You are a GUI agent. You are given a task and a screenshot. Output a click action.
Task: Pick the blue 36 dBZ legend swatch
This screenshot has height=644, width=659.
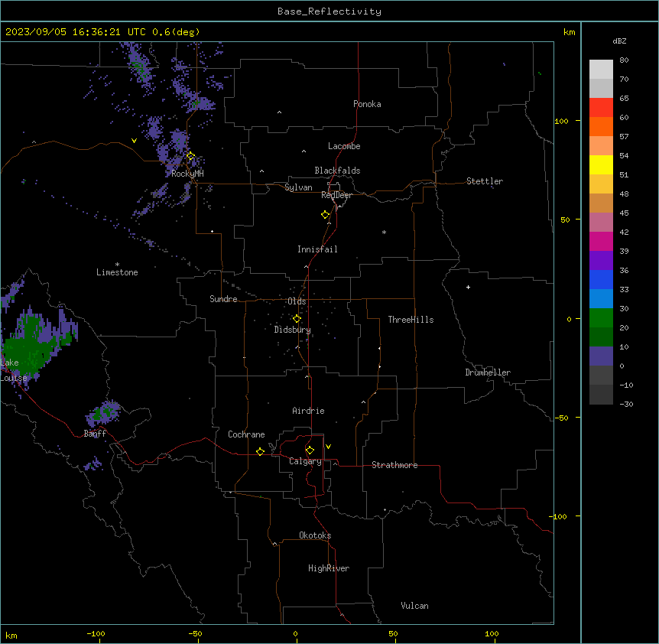pyautogui.click(x=601, y=279)
